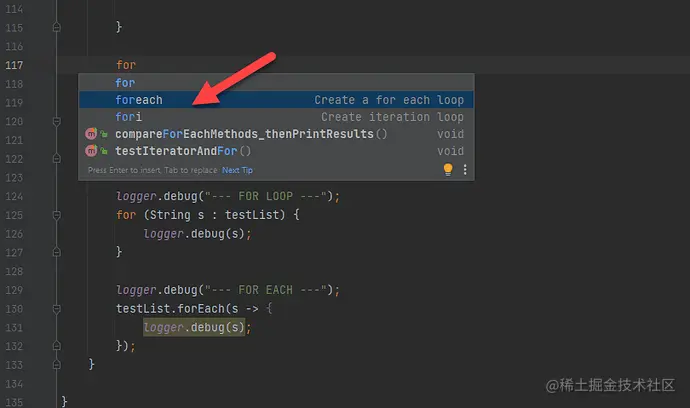Open the Next Tip link
The image size is (690, 408).
pos(237,170)
